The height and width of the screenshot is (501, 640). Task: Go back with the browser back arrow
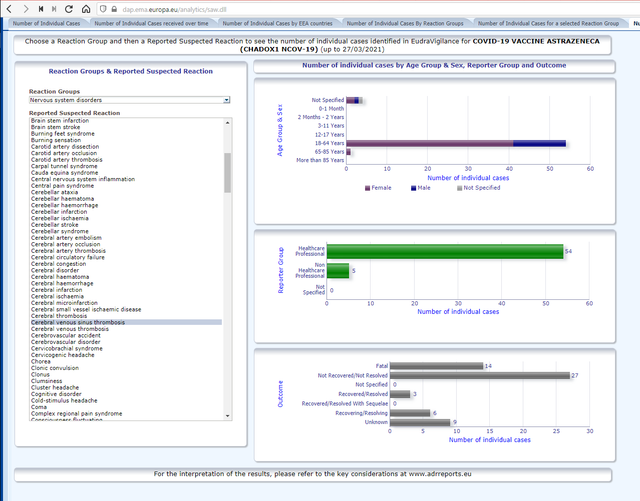pos(9,9)
